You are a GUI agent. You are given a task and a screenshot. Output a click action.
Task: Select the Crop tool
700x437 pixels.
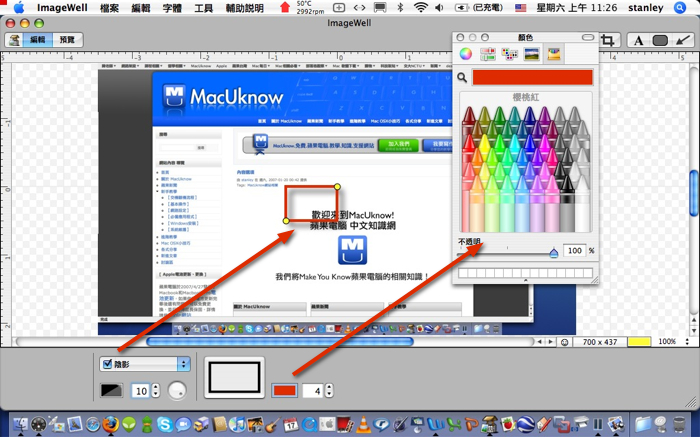coord(608,41)
